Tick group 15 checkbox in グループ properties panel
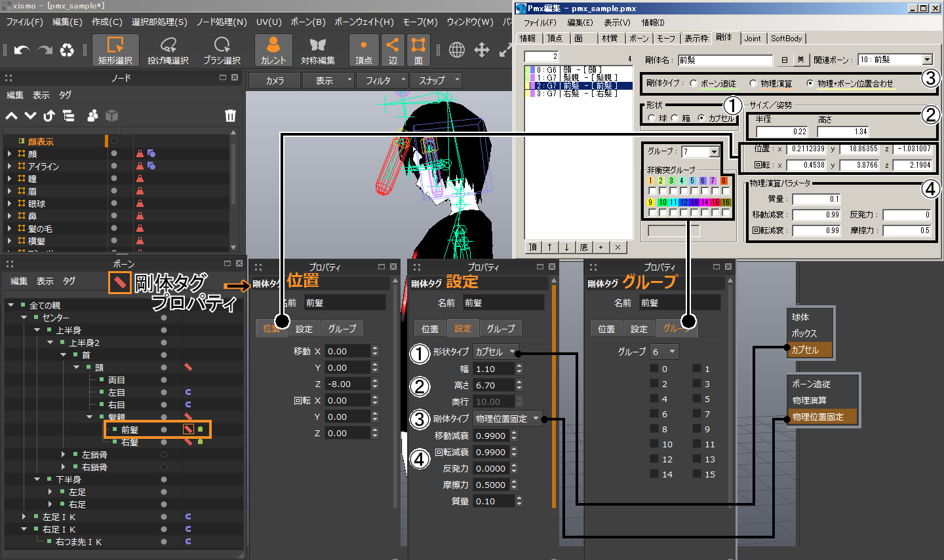 [x=697, y=474]
